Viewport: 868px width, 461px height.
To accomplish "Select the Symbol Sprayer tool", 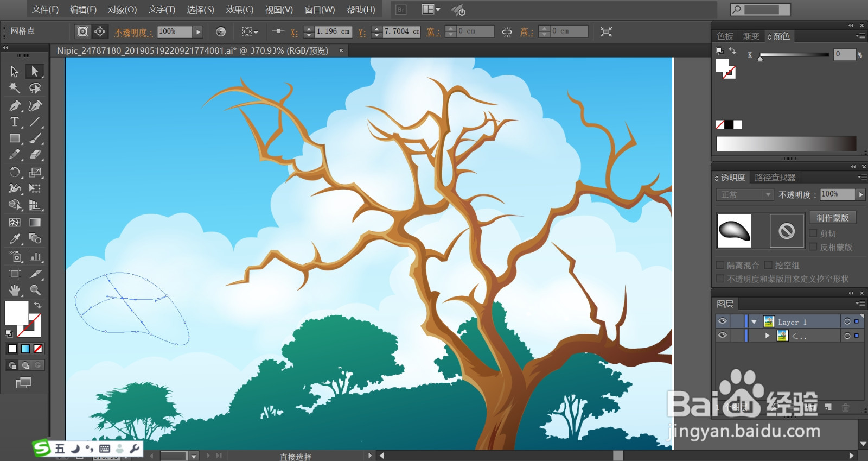I will (15, 256).
